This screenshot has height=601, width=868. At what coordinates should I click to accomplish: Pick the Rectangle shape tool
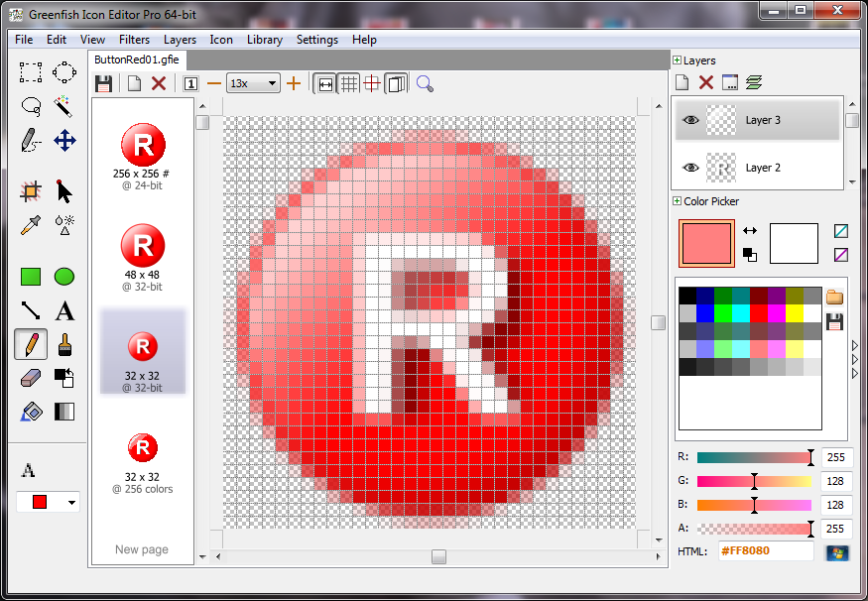30,277
